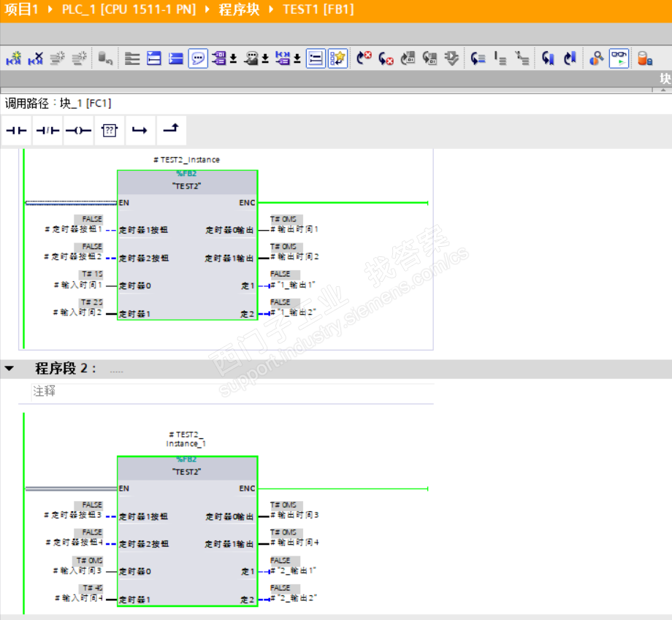The width and height of the screenshot is (672, 620).
Task: Click the update inconsistent block calls icon
Action: [x=408, y=58]
